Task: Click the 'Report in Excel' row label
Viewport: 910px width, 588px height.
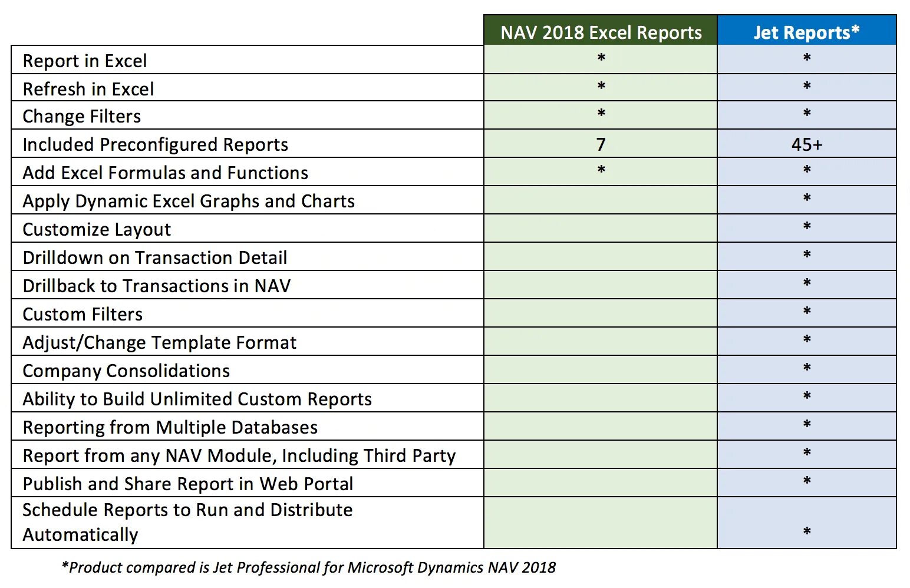Action: (x=85, y=61)
